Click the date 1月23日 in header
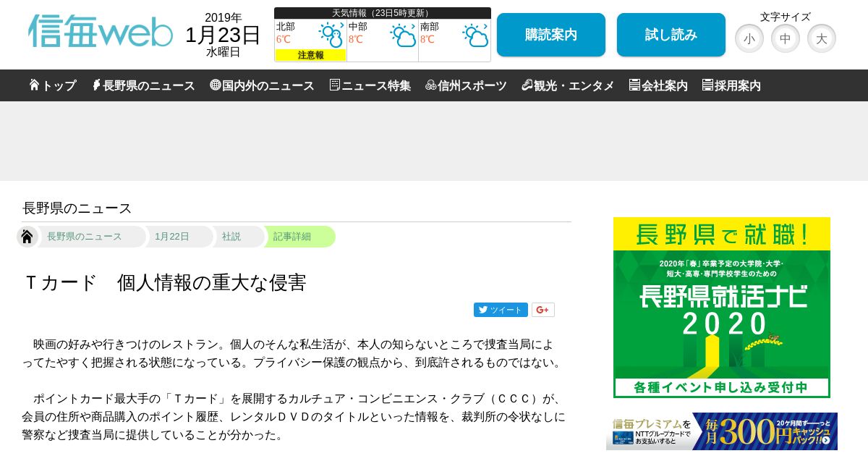Image resolution: width=868 pixels, height=456 pixels. click(223, 35)
